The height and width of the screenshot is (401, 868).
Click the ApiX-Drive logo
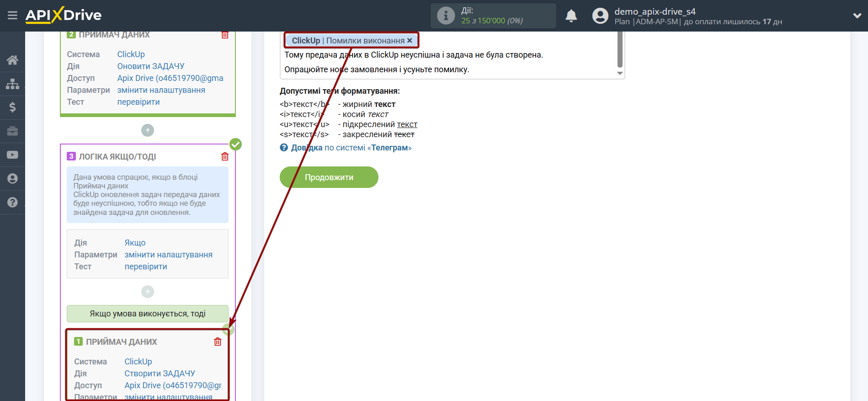pos(64,15)
